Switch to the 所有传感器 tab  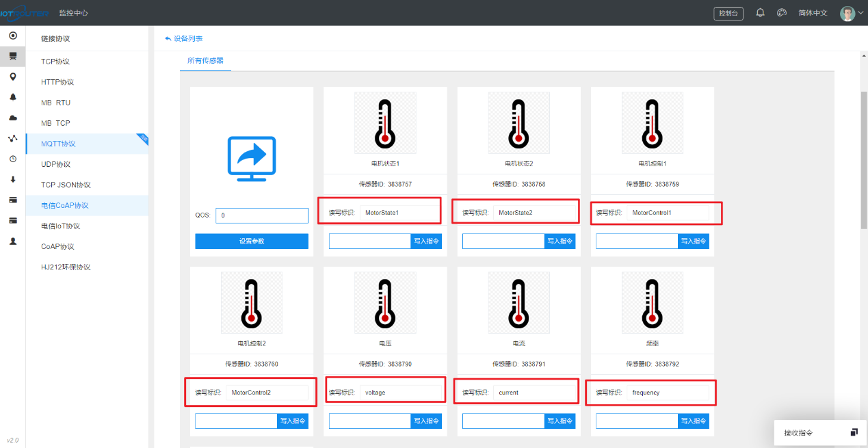(205, 61)
